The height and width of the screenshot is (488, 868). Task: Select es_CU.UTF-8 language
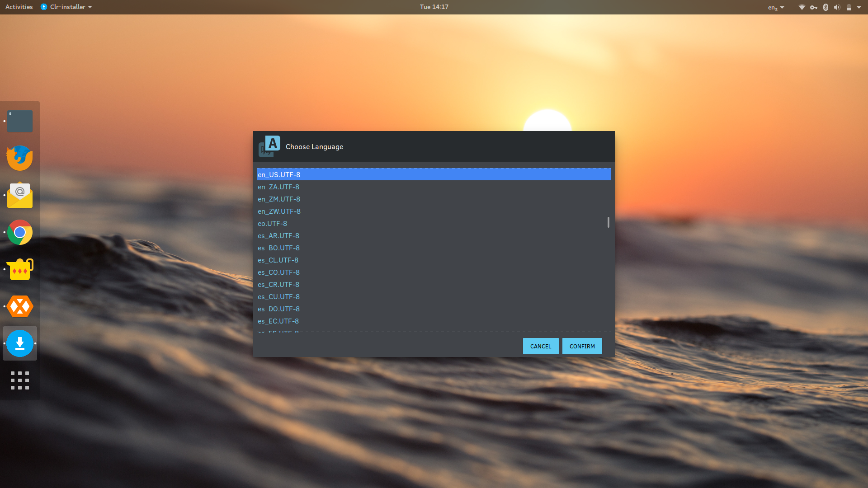pyautogui.click(x=434, y=296)
